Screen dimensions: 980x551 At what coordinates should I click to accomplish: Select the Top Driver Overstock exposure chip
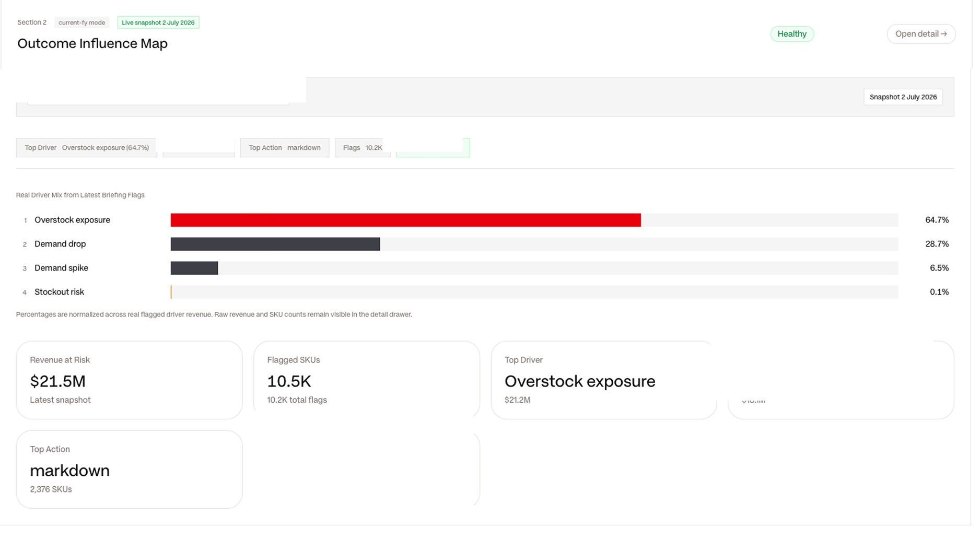tap(87, 149)
